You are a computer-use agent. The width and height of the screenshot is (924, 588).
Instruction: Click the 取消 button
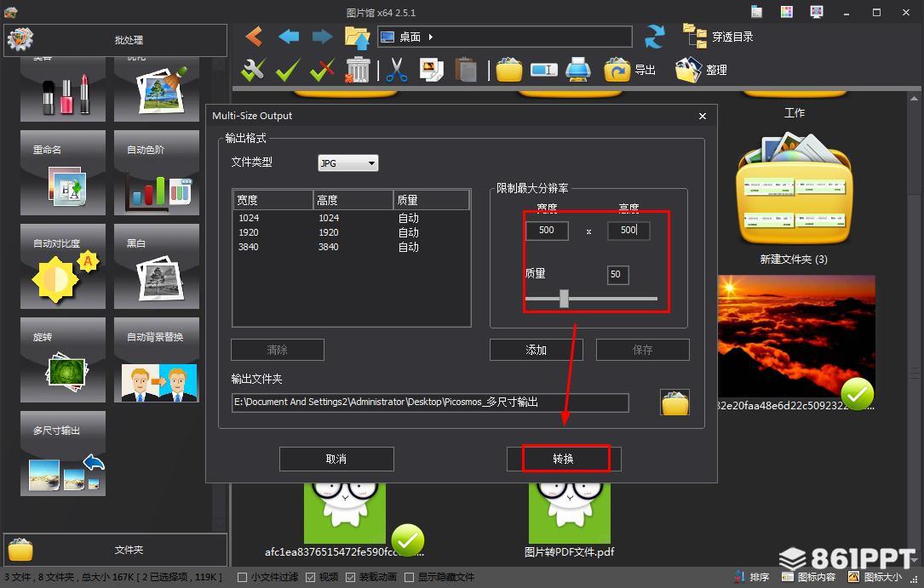336,459
